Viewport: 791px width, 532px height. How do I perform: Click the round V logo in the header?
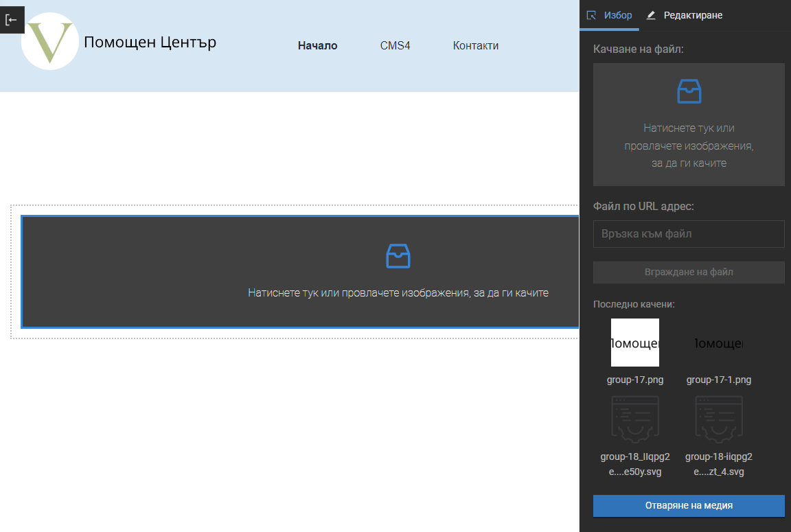(x=50, y=42)
